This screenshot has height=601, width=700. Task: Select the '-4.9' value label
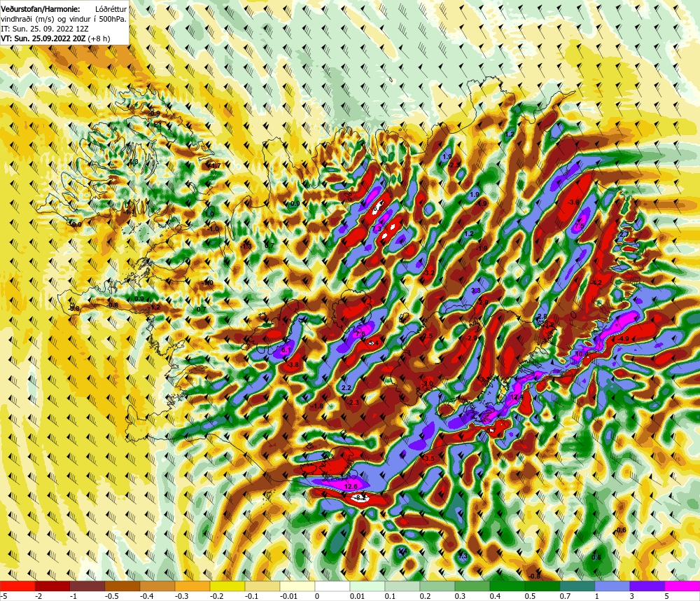tap(623, 339)
